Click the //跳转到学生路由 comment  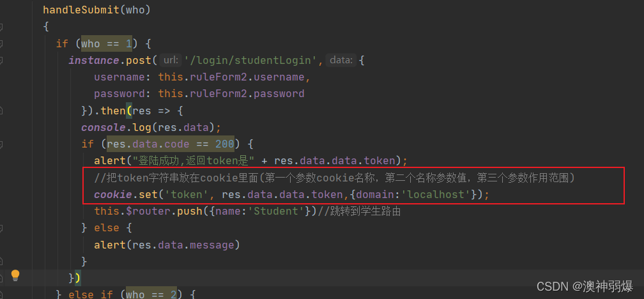[359, 211]
